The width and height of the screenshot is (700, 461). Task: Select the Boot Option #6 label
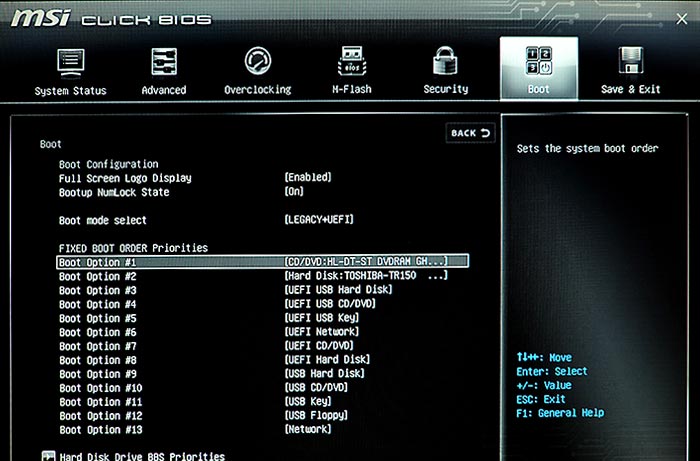(x=97, y=332)
